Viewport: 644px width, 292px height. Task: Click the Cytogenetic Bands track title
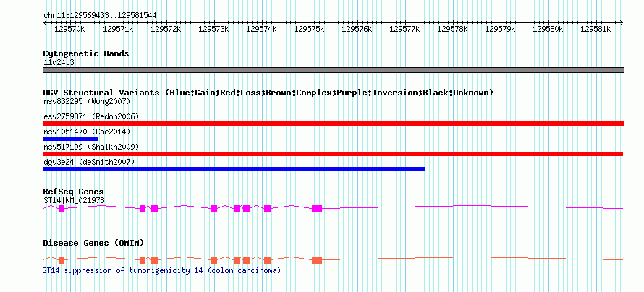(x=86, y=53)
